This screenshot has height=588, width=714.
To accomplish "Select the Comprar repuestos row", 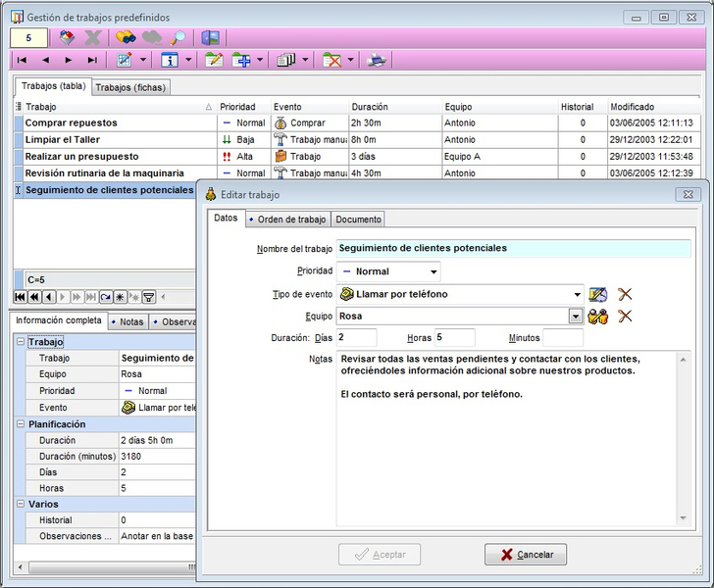I will (x=357, y=122).
